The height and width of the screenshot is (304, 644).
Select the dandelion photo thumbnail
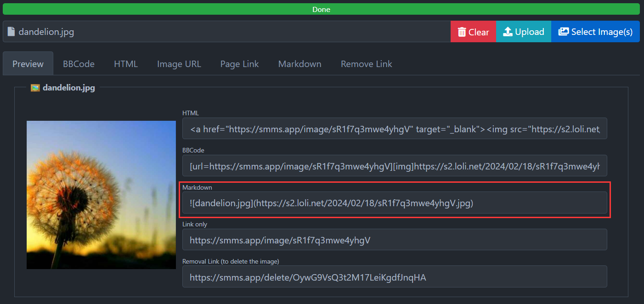[x=101, y=194]
